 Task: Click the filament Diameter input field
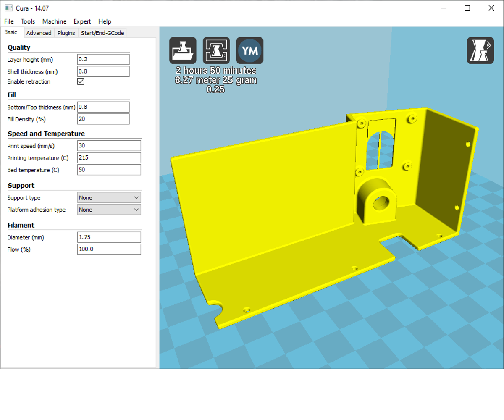pos(109,237)
